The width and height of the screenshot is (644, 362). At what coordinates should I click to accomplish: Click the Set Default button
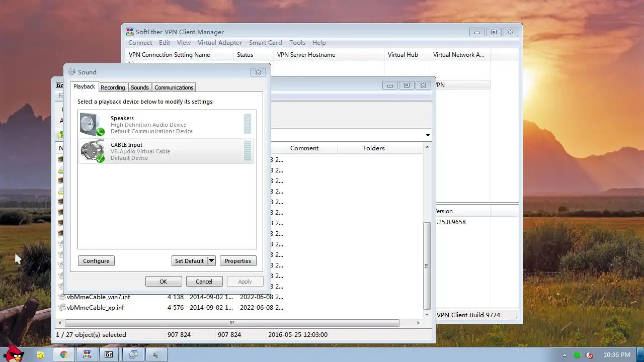coord(189,260)
